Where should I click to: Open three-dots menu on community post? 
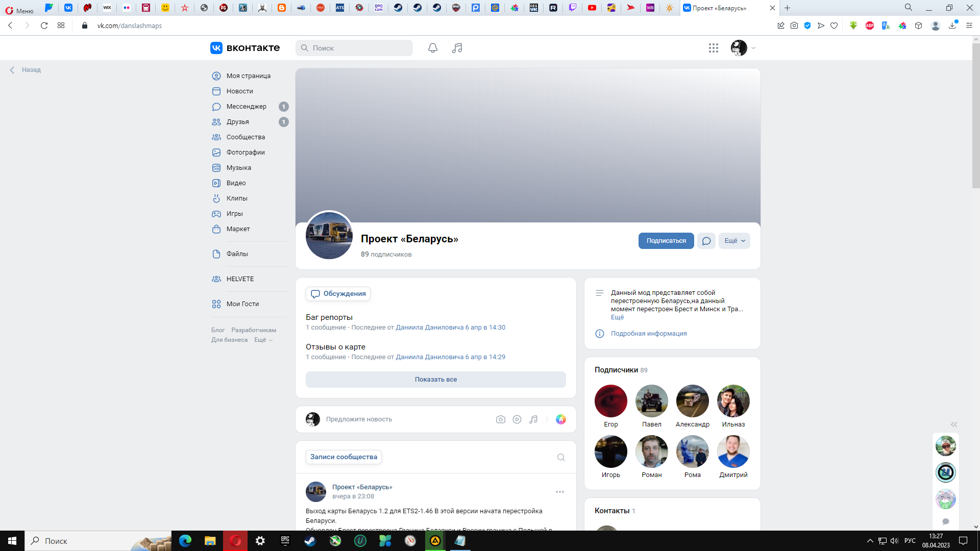pos(559,492)
